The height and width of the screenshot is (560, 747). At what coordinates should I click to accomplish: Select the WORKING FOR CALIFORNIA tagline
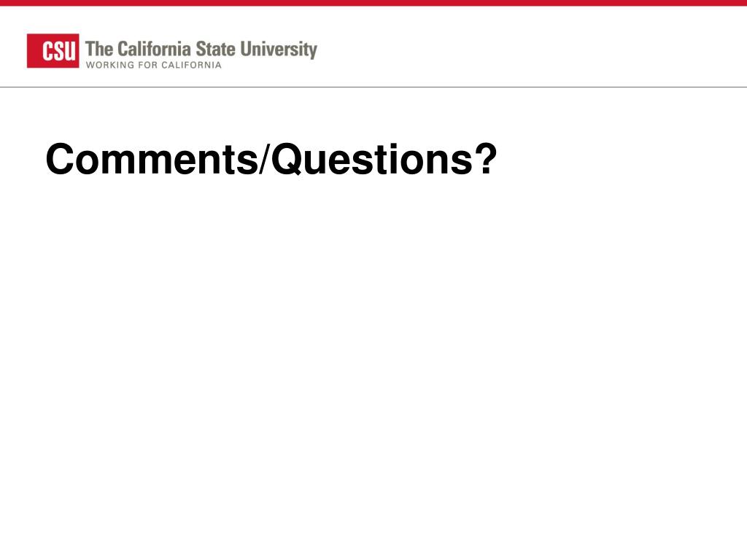153,65
